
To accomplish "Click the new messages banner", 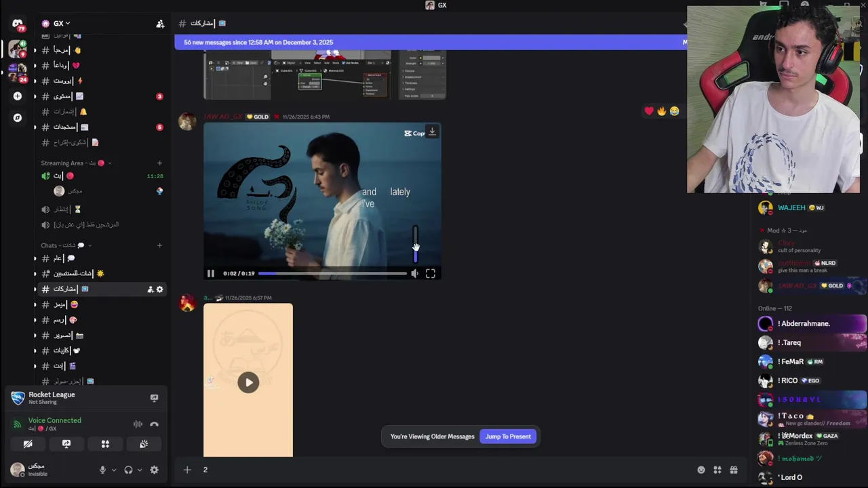I will coord(431,42).
